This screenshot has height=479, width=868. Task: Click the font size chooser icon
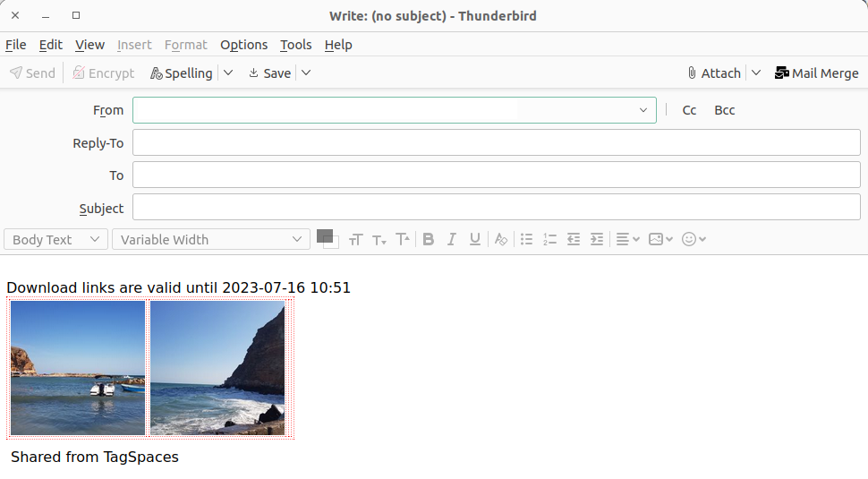click(x=356, y=239)
